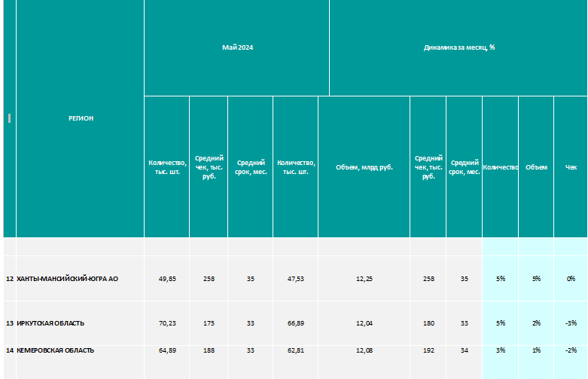This screenshot has height=379, width=588.
Task: Select the 'Чек' dynamics column header
Action: (x=571, y=167)
